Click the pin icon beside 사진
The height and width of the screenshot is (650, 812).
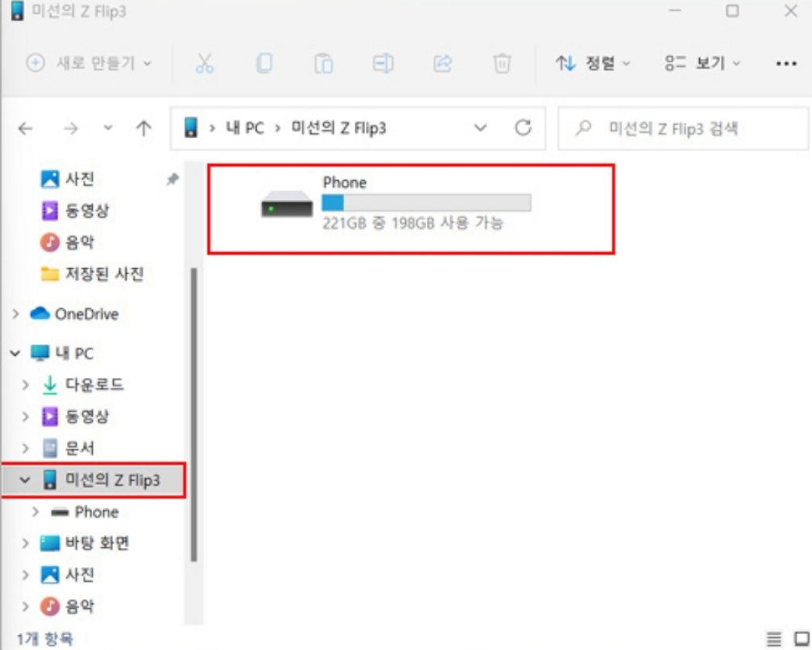[x=172, y=179]
